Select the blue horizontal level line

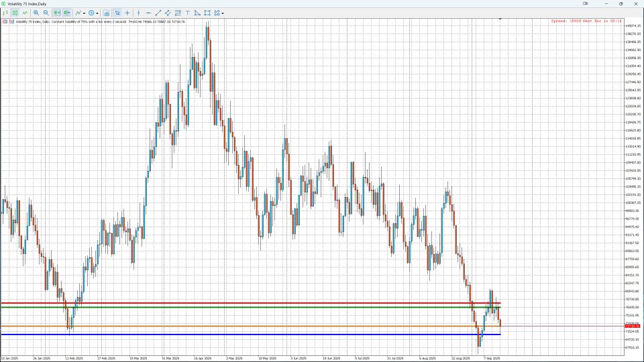coord(250,335)
